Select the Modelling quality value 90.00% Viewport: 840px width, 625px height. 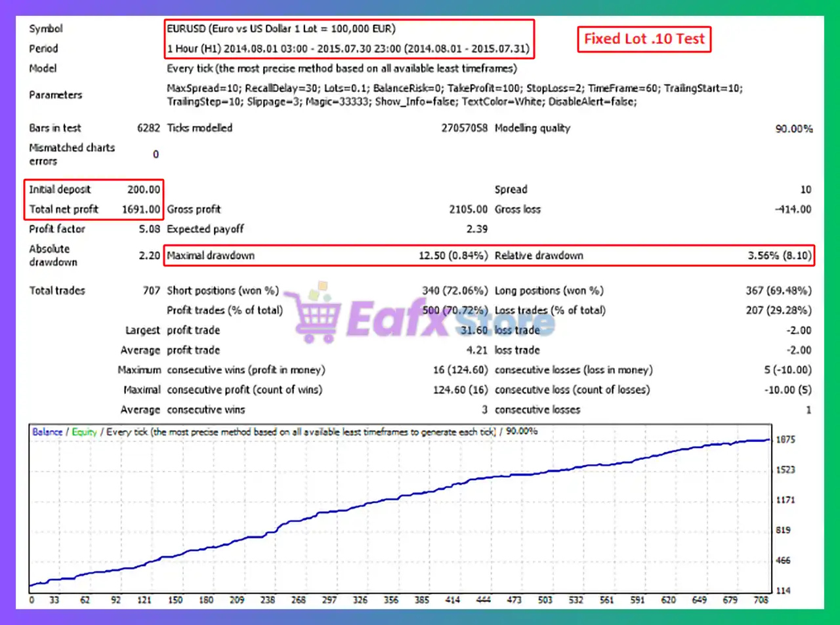tap(794, 128)
